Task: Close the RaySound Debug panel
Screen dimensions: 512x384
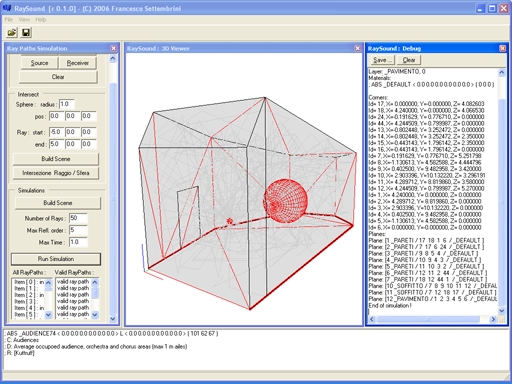Action: click(502, 48)
